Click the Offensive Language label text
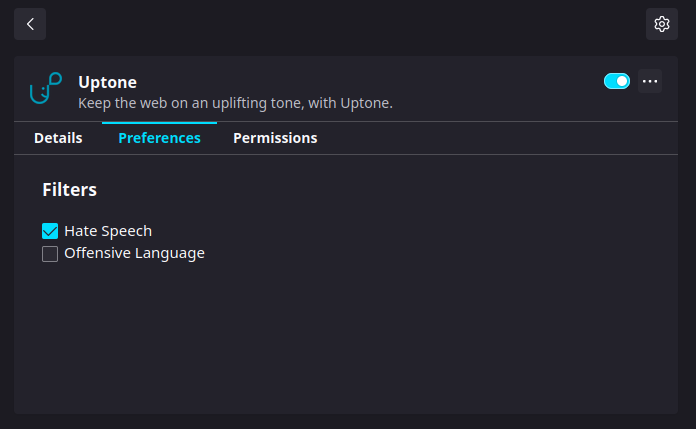Viewport: 696px width, 429px height. point(134,254)
